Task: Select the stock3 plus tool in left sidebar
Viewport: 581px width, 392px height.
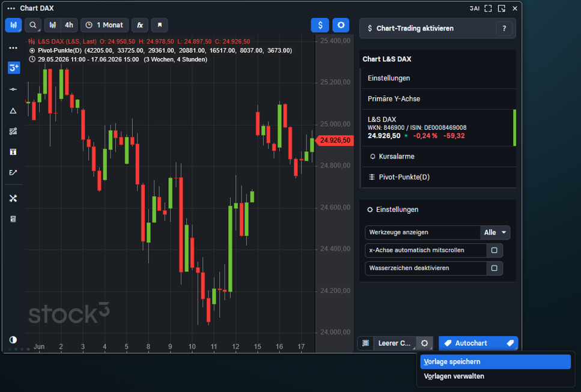Action: click(14, 68)
